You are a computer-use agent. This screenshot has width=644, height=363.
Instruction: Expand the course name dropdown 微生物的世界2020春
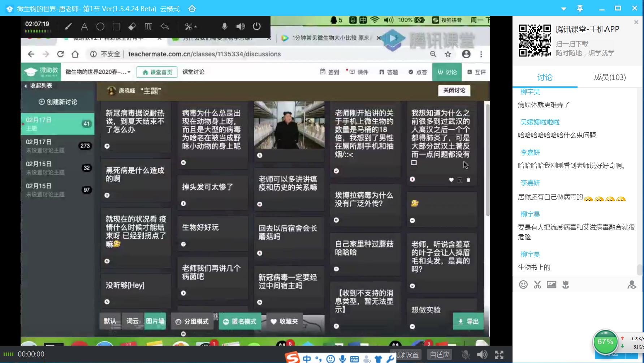click(98, 72)
